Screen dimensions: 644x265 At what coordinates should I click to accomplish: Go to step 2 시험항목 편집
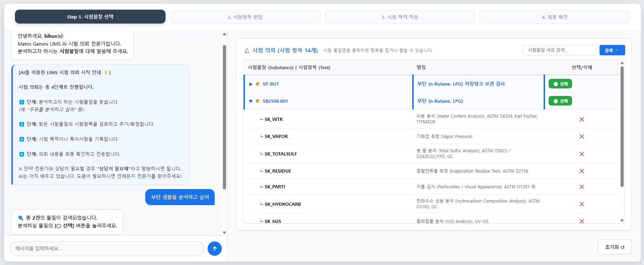245,17
